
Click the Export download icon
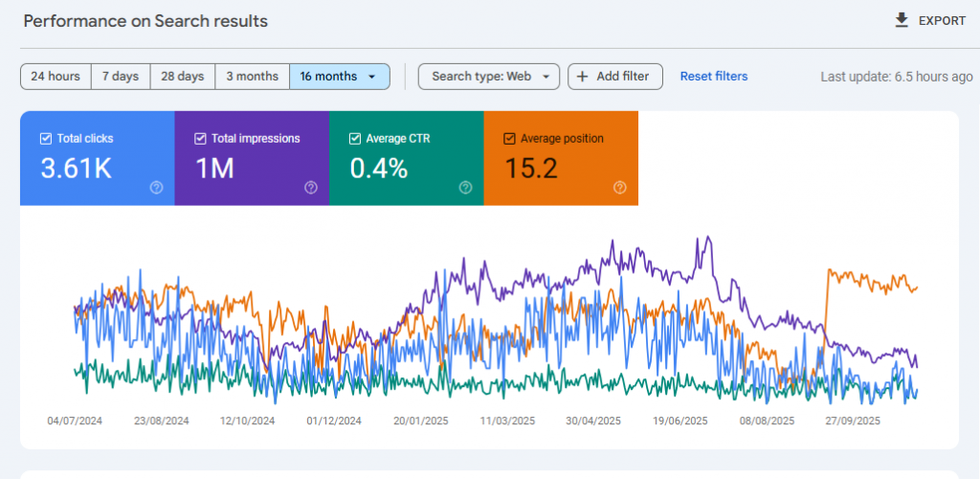(x=902, y=20)
